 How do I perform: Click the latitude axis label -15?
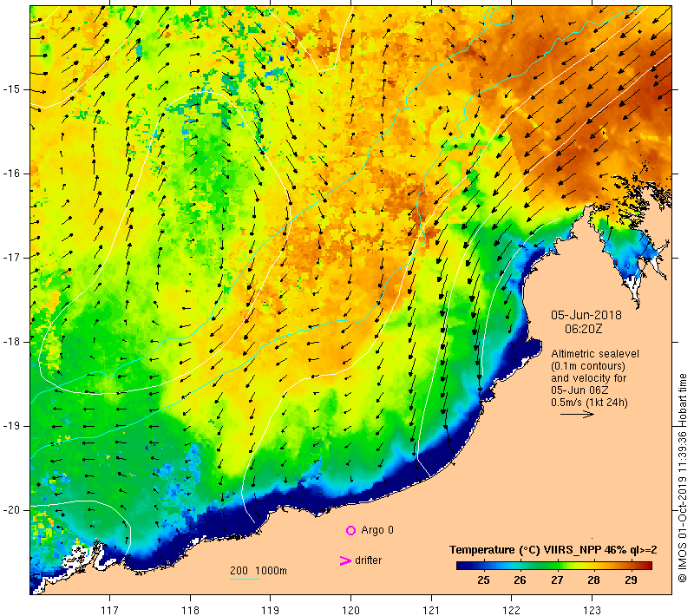tap(10, 89)
